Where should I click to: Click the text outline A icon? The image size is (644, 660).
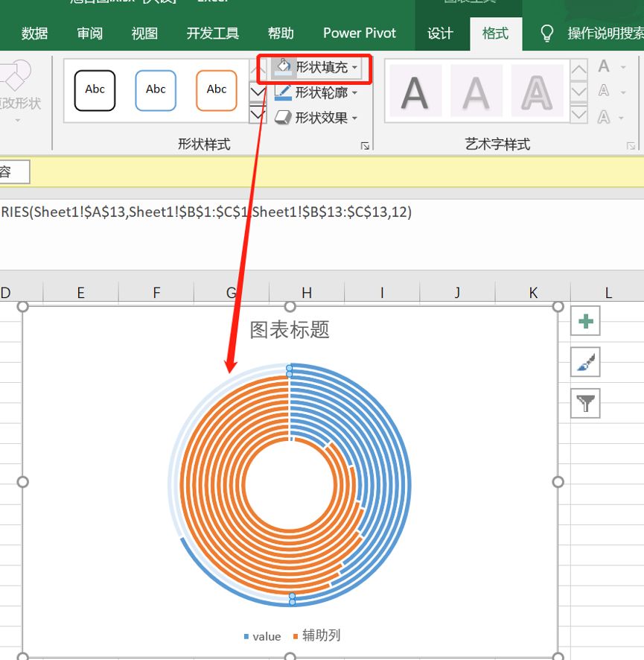604,91
